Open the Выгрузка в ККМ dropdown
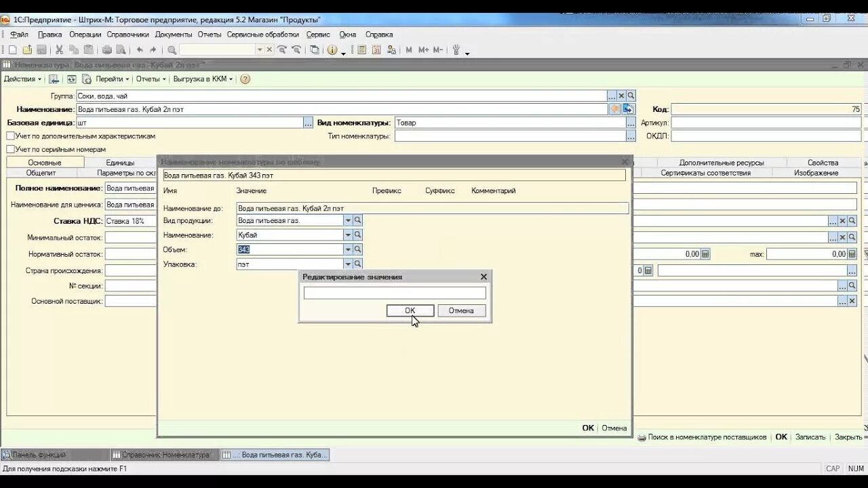This screenshot has height=488, width=868. coord(203,79)
